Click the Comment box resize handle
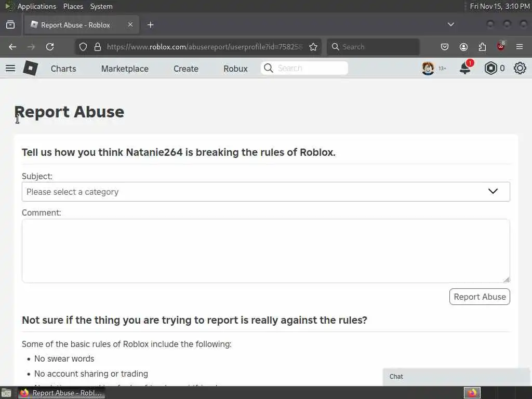The height and width of the screenshot is (399, 532). [x=507, y=280]
